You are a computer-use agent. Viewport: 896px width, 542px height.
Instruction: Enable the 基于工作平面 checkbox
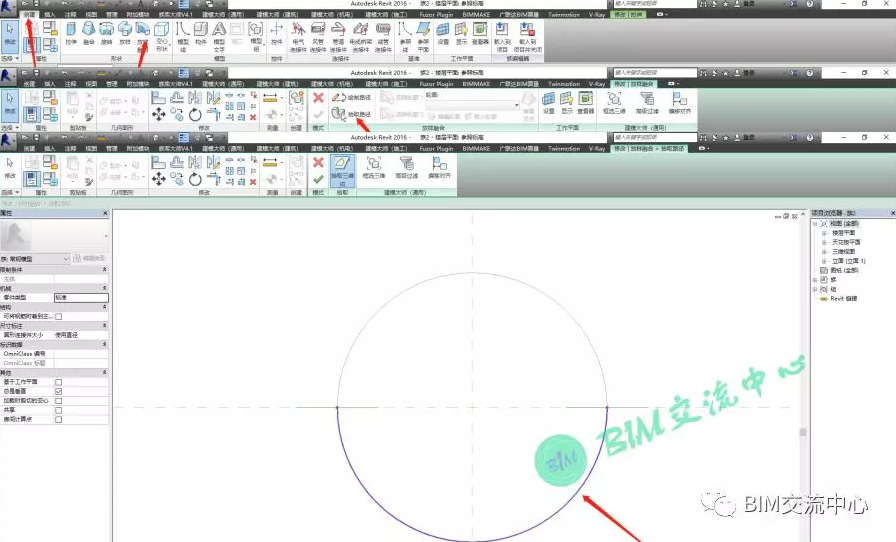click(x=59, y=382)
